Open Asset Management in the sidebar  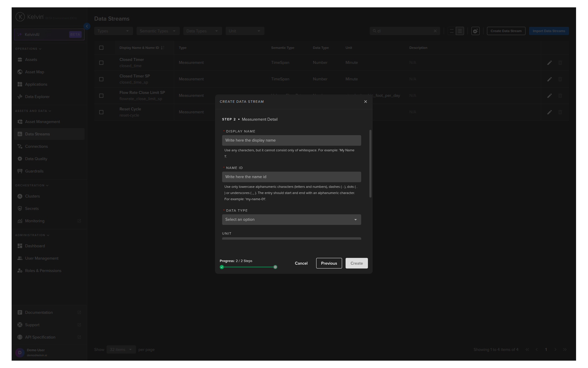42,122
